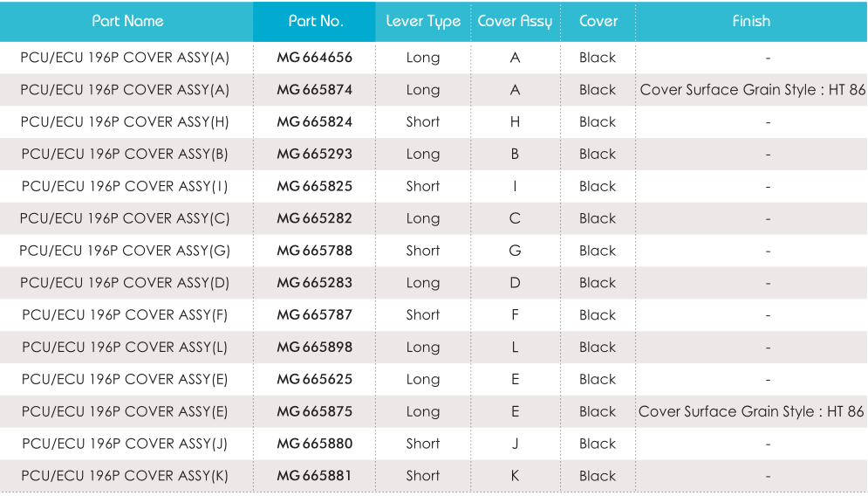Open part number MG 665880
Screen dimensions: 868x496
pos(314,444)
